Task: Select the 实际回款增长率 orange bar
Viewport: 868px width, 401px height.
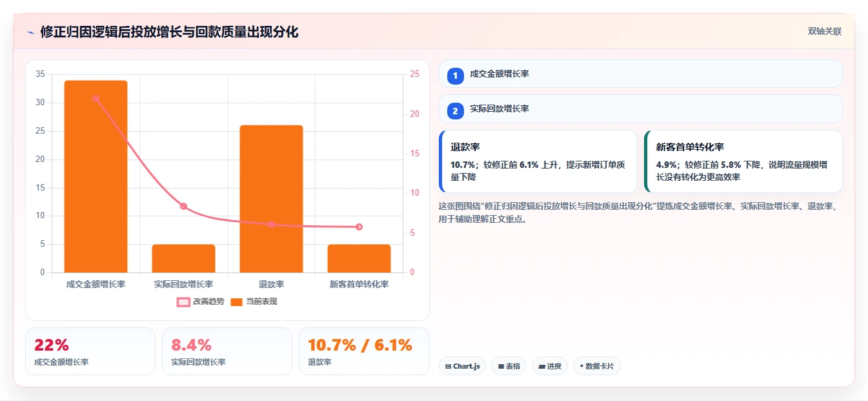Action: tap(183, 258)
